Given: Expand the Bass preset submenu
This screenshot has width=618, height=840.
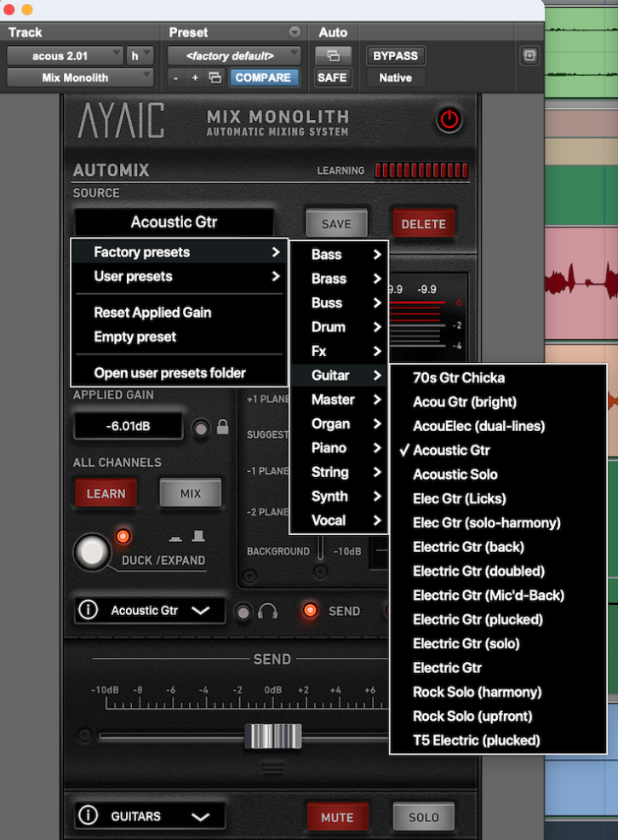Looking at the screenshot, I should [340, 255].
